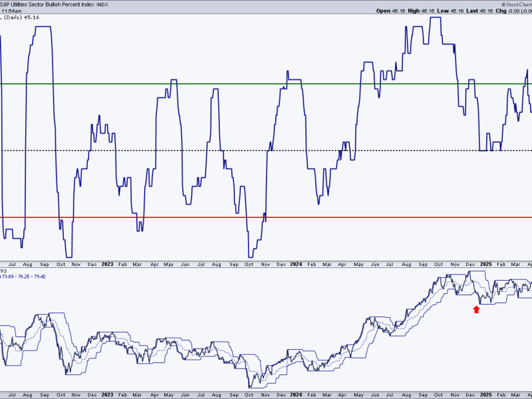This screenshot has height=399, width=532.
Task: Click the "Feb" label just after 2024 on upper axis
Action: (x=311, y=264)
